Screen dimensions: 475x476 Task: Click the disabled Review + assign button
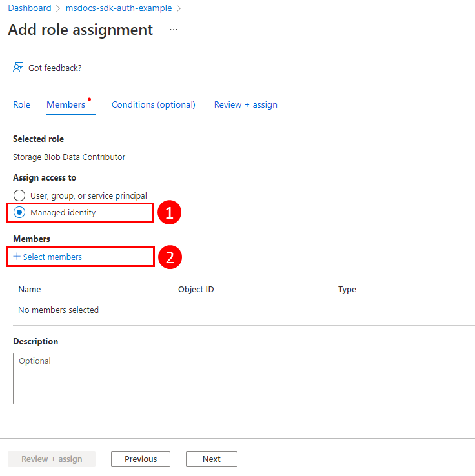point(52,459)
